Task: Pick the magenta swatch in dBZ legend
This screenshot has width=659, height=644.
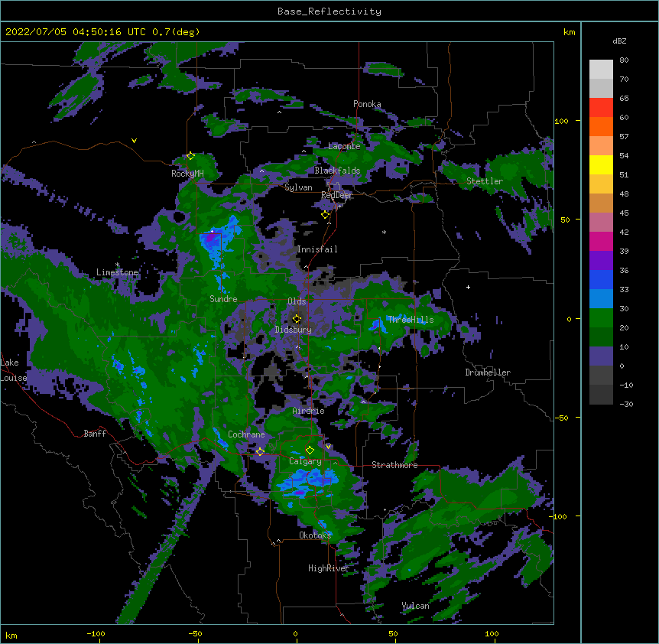Action: point(601,241)
